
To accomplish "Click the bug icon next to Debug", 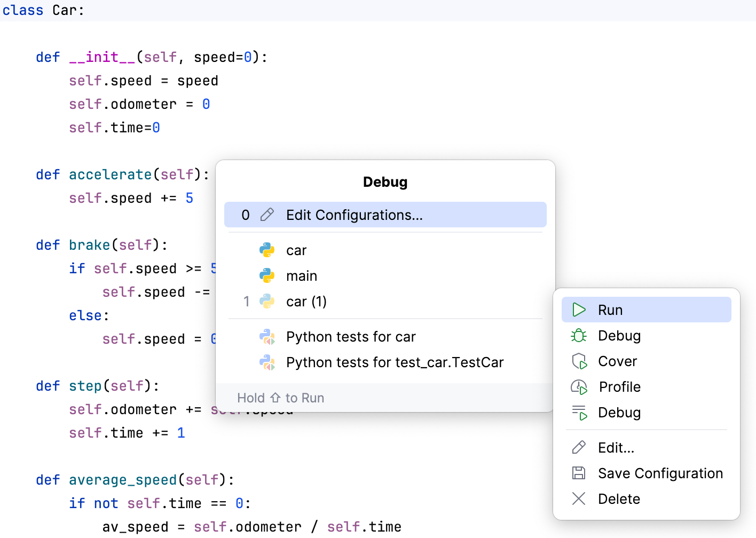I will 579,335.
